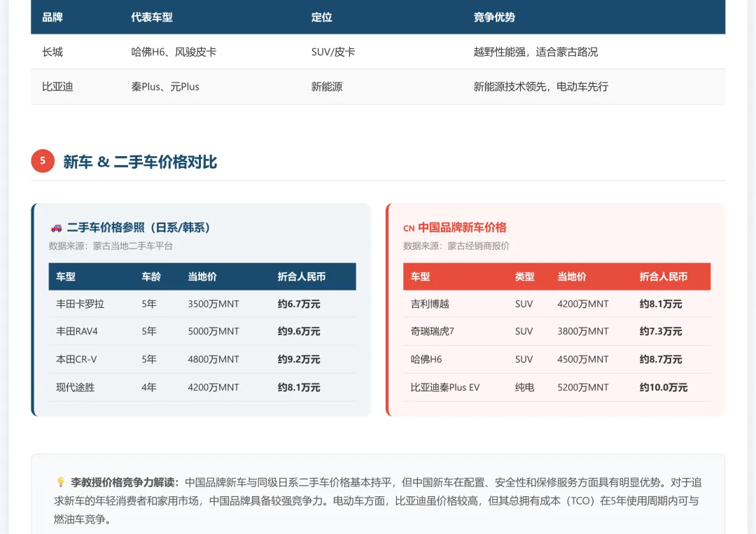Click the 约6.7万元 value
The image size is (756, 534).
(299, 304)
